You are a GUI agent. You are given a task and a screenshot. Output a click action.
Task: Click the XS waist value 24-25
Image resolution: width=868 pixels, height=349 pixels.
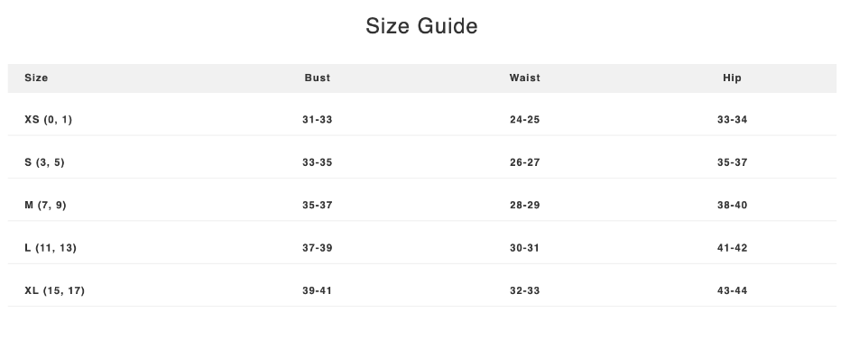point(525,119)
